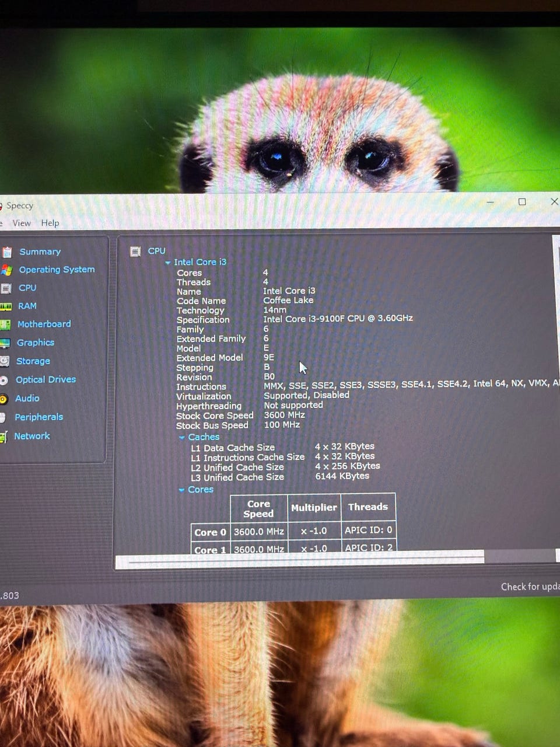Screen dimensions: 560x747
Task: Click the Core 0 row label
Action: click(210, 532)
